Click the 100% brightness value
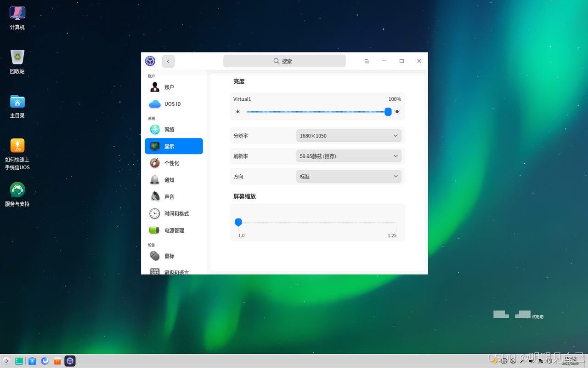 (395, 99)
